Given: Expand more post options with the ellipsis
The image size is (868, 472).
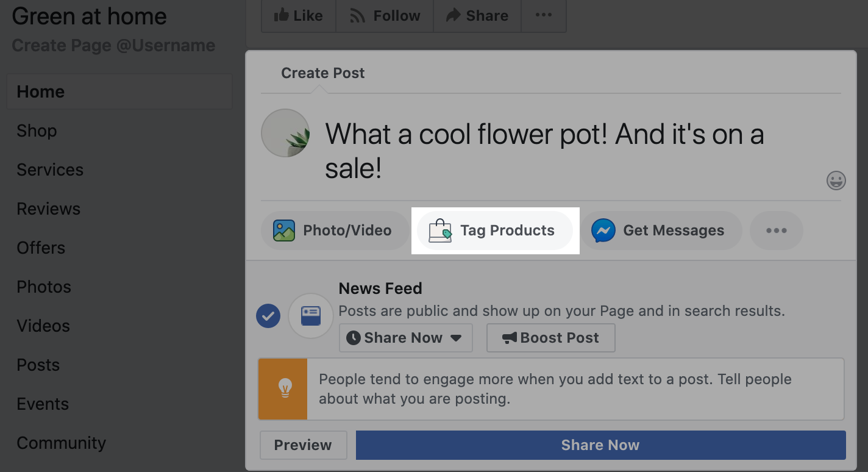Looking at the screenshot, I should click(x=776, y=231).
